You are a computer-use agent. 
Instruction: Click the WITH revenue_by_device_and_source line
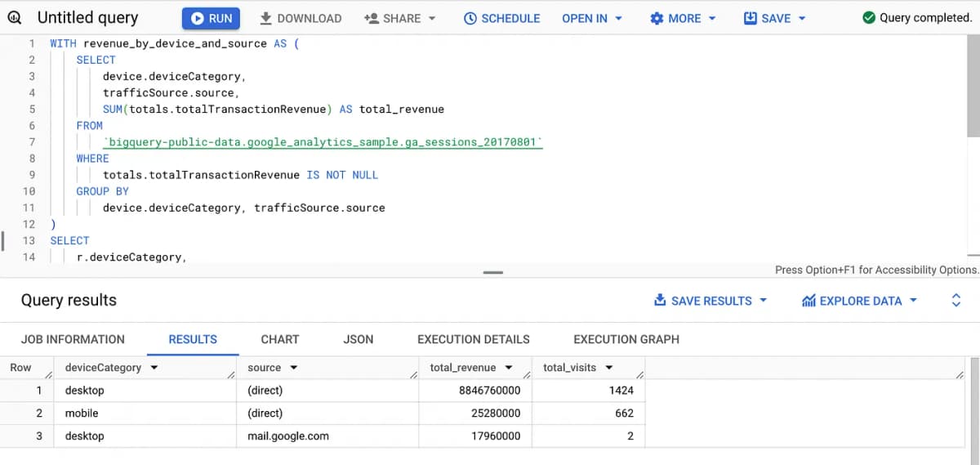pyautogui.click(x=175, y=43)
